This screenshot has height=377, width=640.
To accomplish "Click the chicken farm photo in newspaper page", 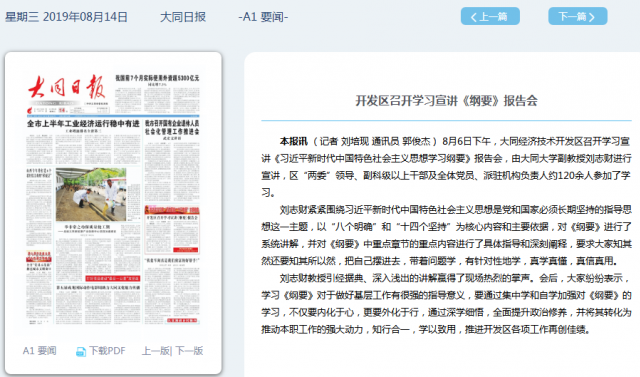I will tap(91, 194).
